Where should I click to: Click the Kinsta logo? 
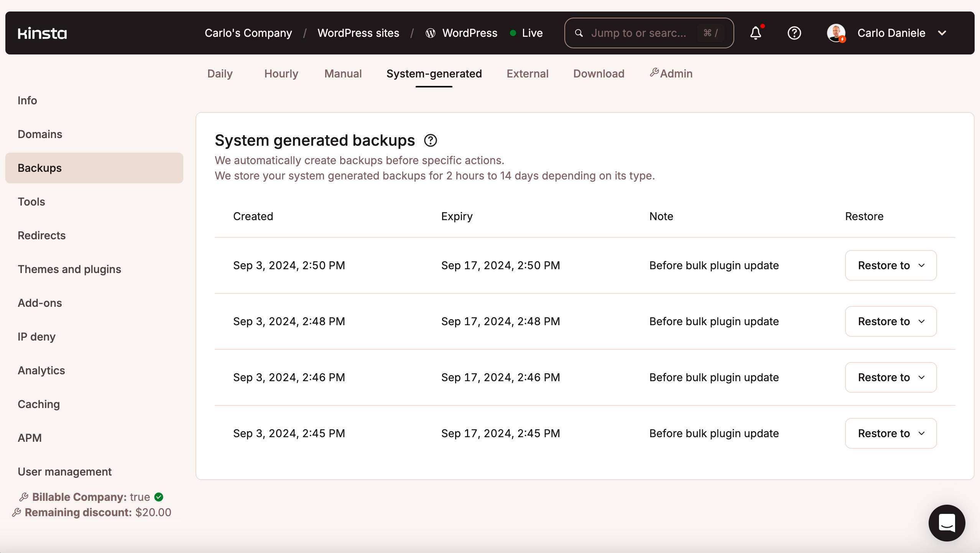(x=42, y=33)
